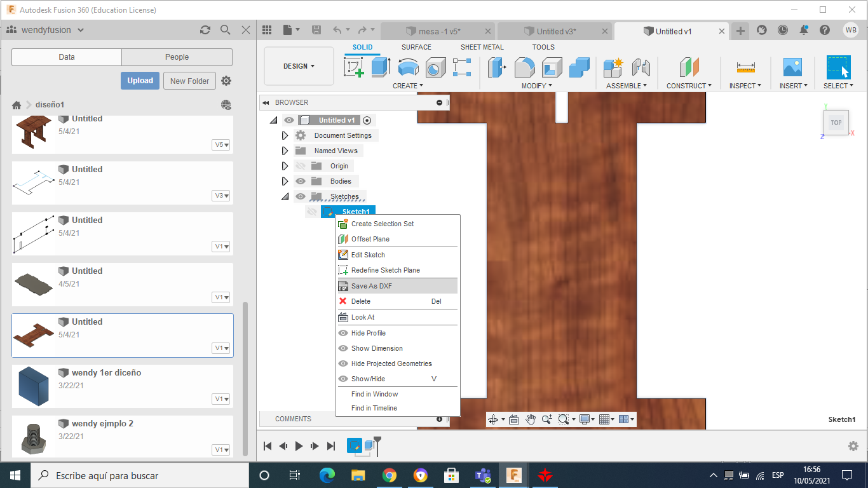The width and height of the screenshot is (868, 488).
Task: Click the Redo arrow
Action: [362, 30]
